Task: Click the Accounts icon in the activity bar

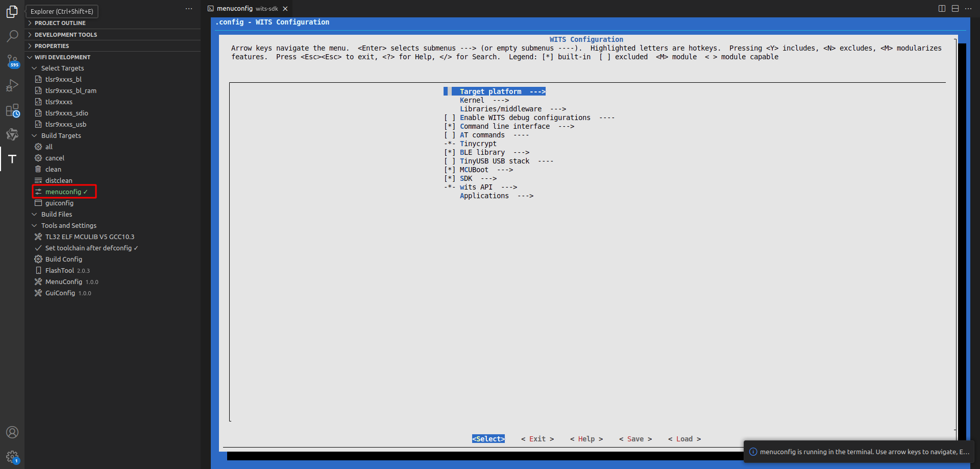Action: 12,432
